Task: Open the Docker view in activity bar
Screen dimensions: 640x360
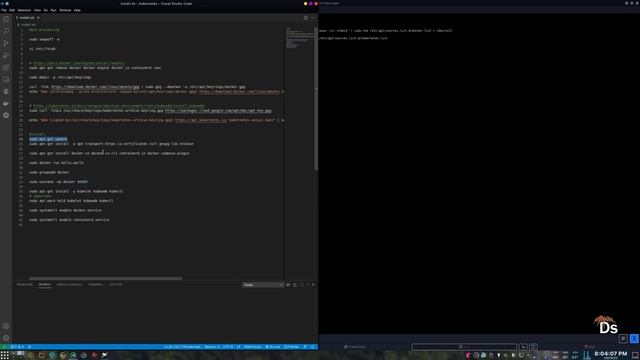Action: (6, 103)
